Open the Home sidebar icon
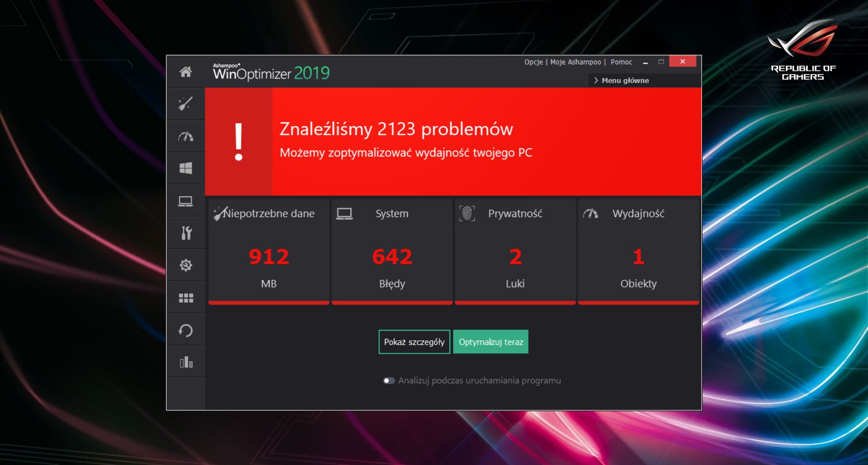The width and height of the screenshot is (868, 465). (186, 72)
